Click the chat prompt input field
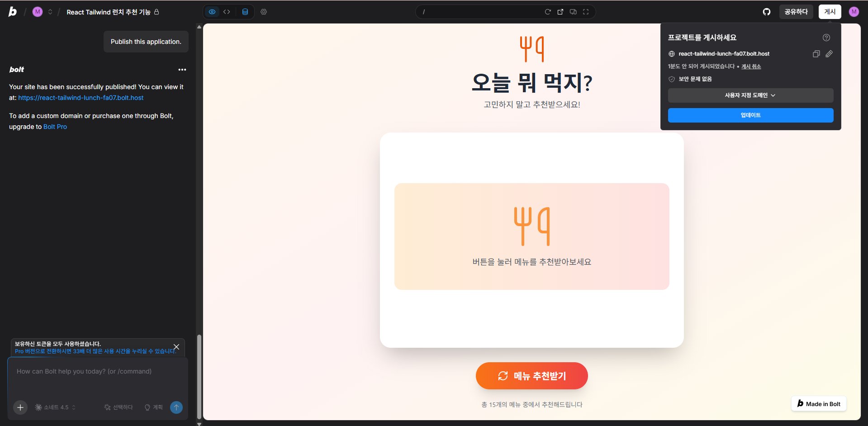 pos(97,378)
